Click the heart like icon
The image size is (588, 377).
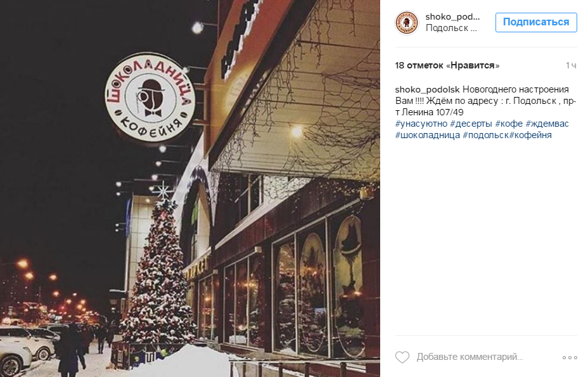click(x=402, y=357)
